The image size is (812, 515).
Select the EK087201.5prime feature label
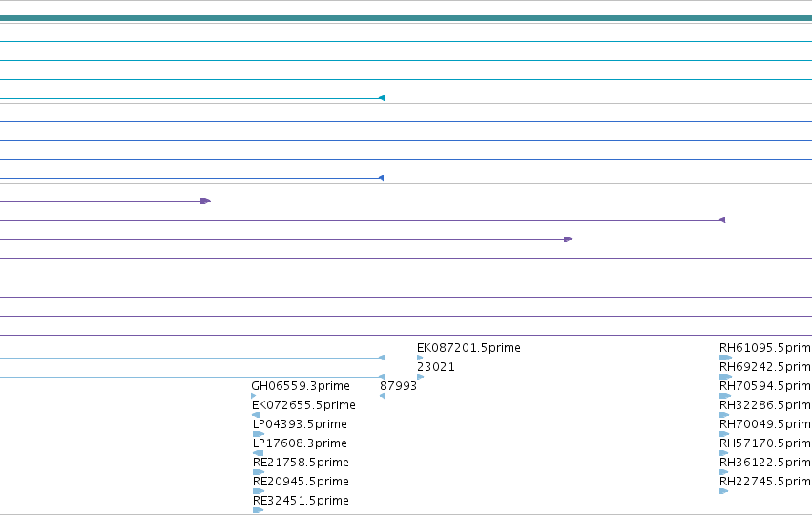pyautogui.click(x=468, y=348)
